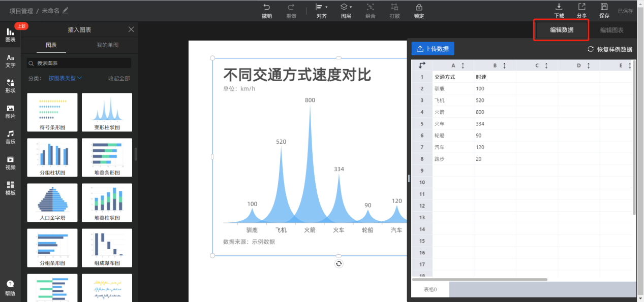Open the 形状 shapes sidebar section
This screenshot has width=644, height=302.
click(x=10, y=86)
